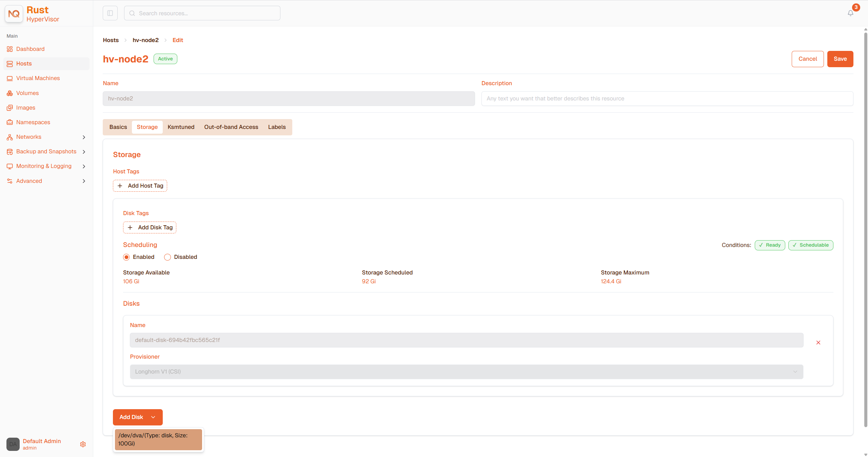Click the Schedulable condition badge
Viewport: 868px width, 457px height.
point(811,245)
